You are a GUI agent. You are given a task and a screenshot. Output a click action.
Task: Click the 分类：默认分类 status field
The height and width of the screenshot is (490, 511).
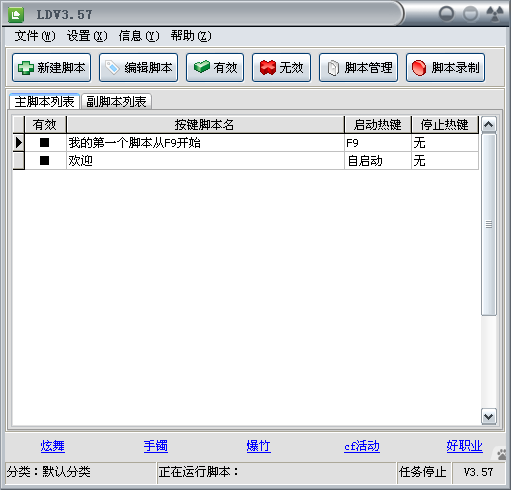(x=81, y=472)
